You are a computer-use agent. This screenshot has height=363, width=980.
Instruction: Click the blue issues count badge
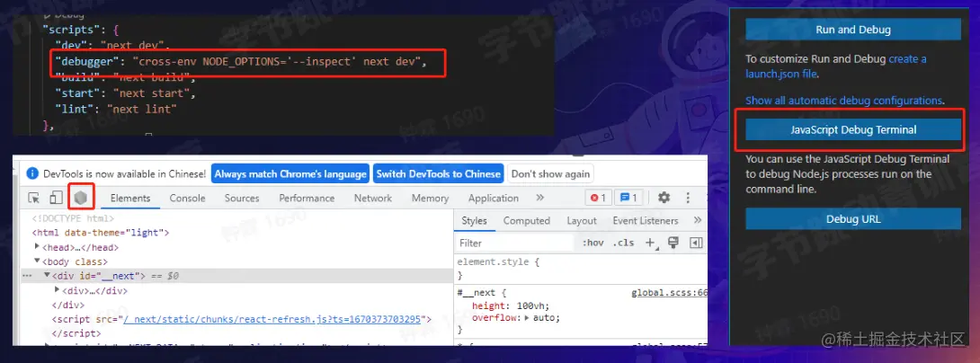[x=628, y=198]
